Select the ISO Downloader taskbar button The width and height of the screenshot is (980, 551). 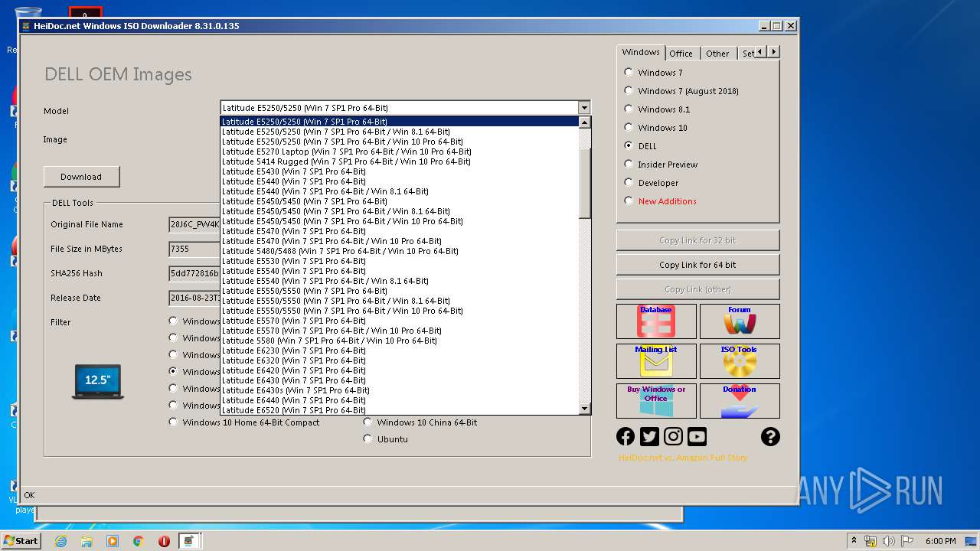(x=189, y=541)
